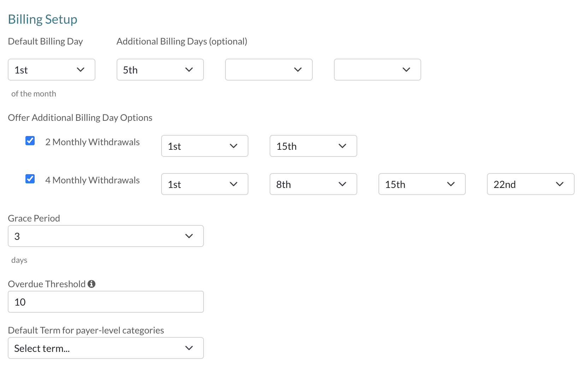Open the 15th dropdown for 2 Monthly Withdrawals
588x366 pixels.
[x=313, y=146]
